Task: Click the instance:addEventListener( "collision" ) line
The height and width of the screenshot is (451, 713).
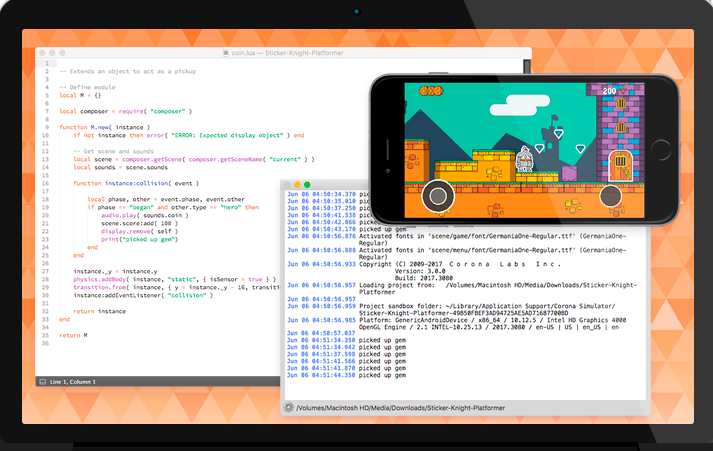Action: click(x=143, y=296)
